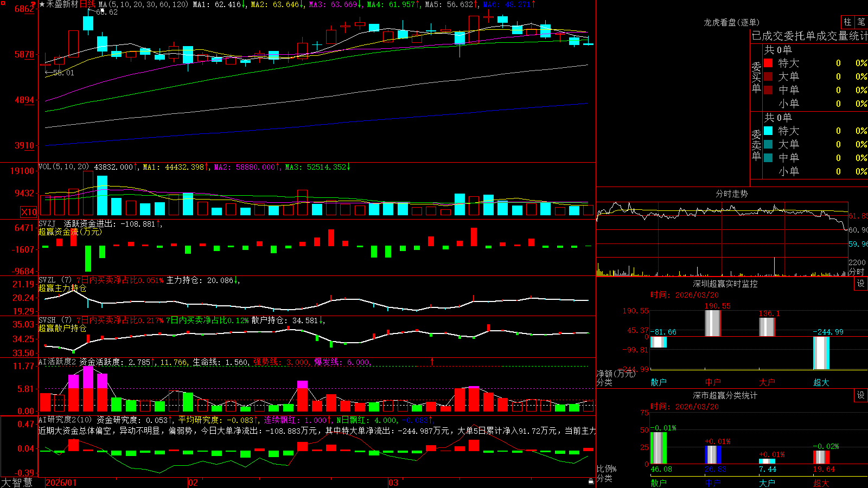Click the 超大 -244.99 bar in real-time monitor
This screenshot has width=868, height=488.
pos(821,353)
